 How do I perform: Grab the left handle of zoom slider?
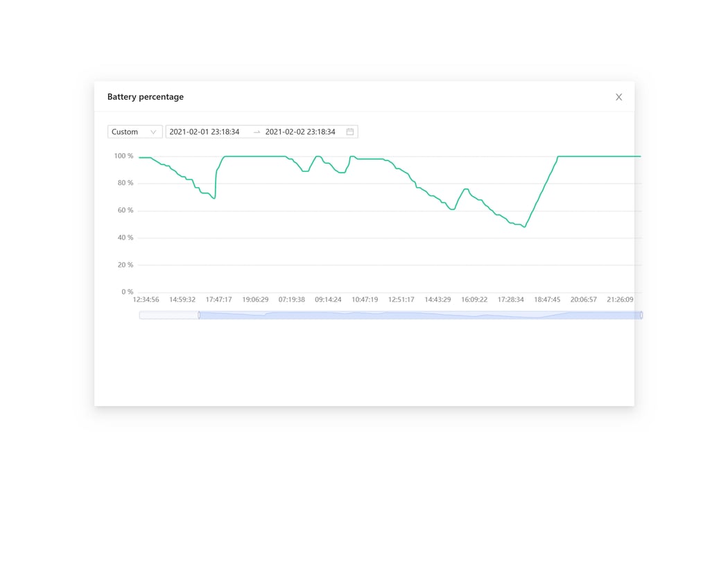(x=199, y=315)
